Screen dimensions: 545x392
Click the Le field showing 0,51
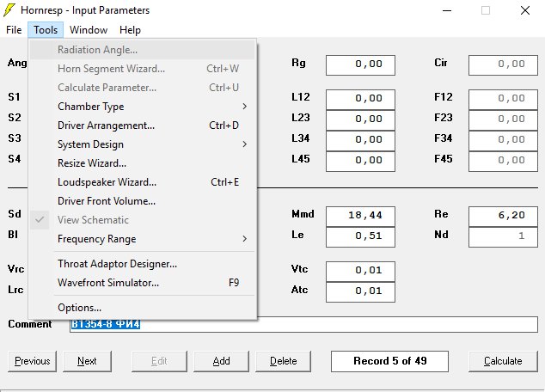(360, 237)
